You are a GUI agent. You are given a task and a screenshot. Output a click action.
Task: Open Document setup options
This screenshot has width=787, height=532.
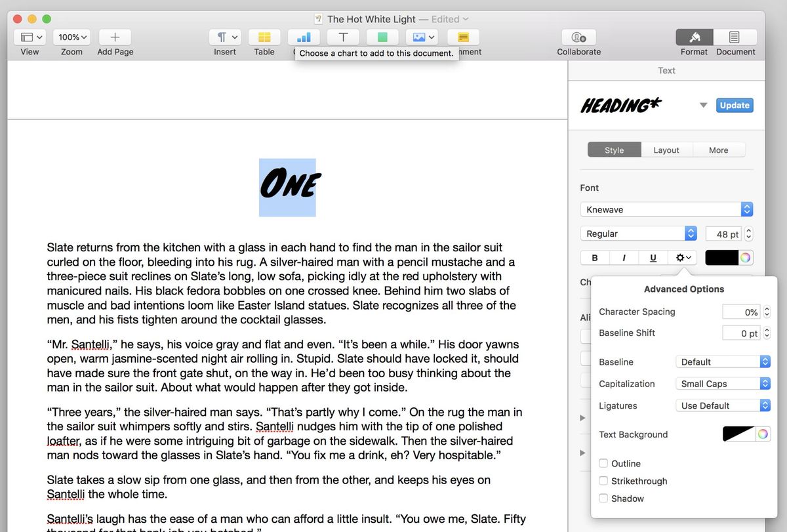click(x=735, y=37)
